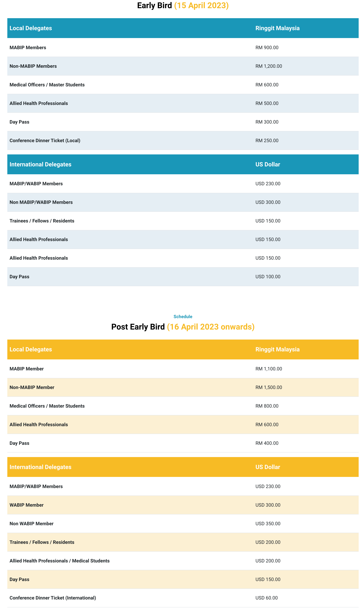Click the blue 'Local Delegates' table header
The height and width of the screenshot is (614, 364).
[31, 28]
